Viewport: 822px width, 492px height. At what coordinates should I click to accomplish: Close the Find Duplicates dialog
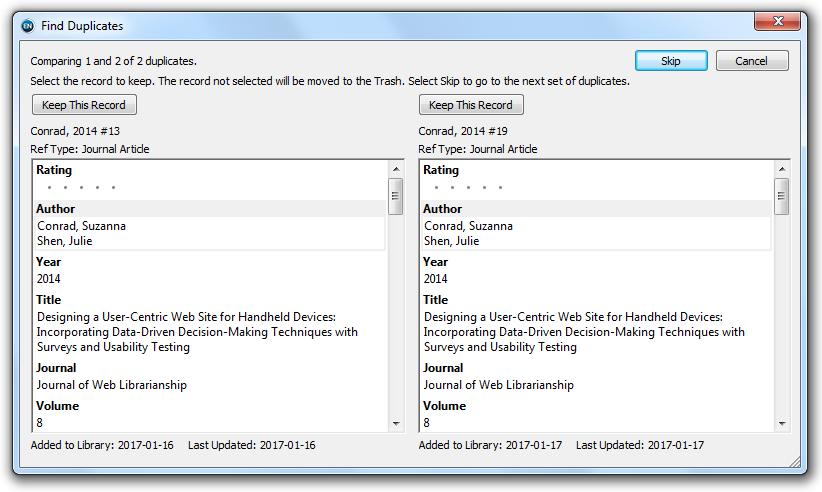(x=777, y=21)
